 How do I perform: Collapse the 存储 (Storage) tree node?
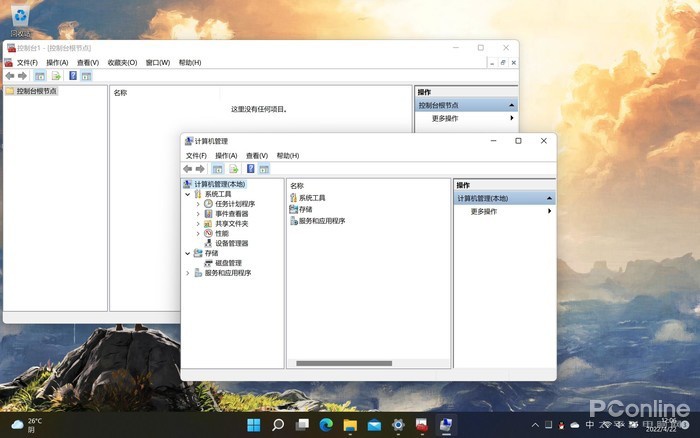pyautogui.click(x=187, y=253)
